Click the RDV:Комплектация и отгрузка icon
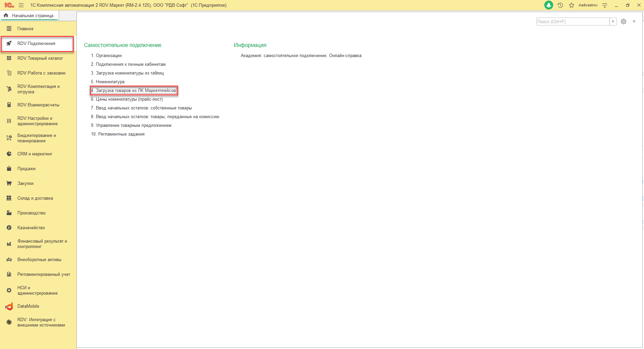Screen dimensions: 644x349 click(9, 89)
